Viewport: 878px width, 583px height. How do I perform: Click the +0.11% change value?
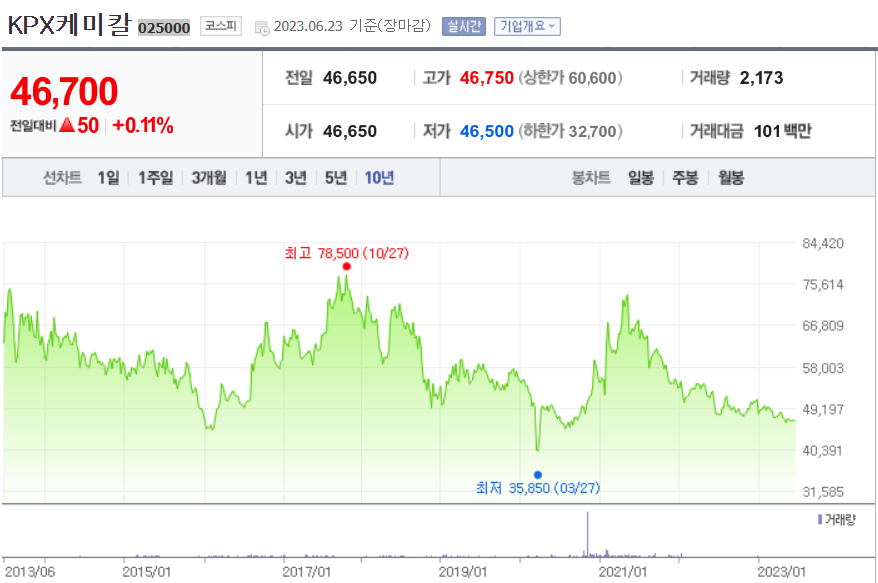[143, 125]
